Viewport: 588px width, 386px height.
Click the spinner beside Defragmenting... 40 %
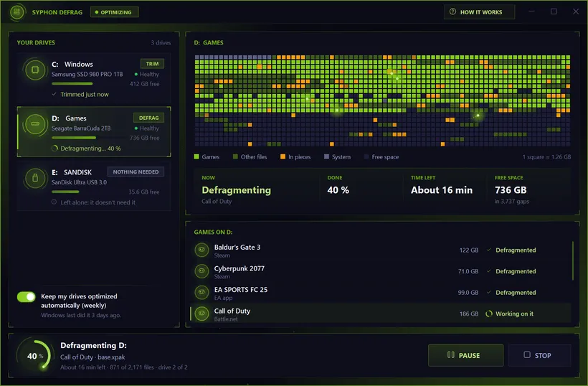pos(54,149)
